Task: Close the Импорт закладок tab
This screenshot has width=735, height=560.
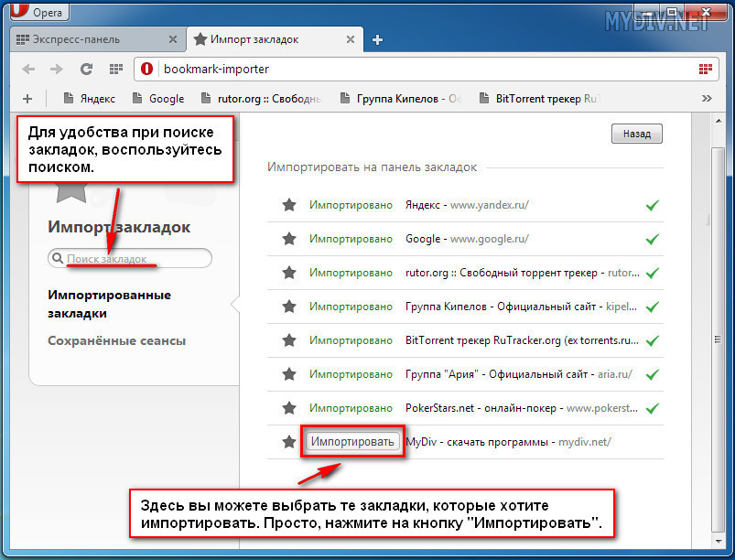Action: (351, 40)
